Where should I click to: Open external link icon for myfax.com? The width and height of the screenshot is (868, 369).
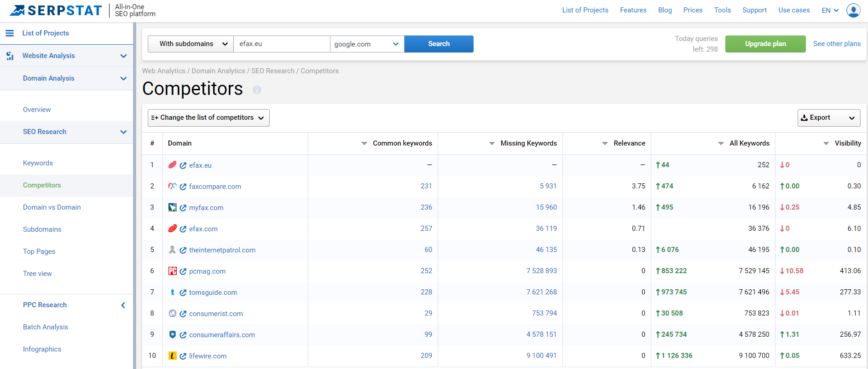[x=183, y=208]
